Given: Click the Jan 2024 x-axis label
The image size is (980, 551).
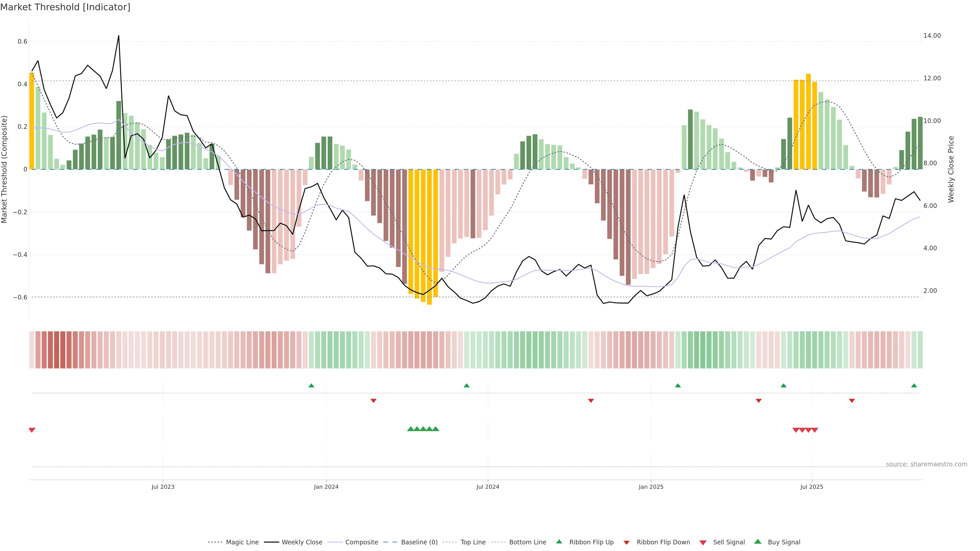Looking at the screenshot, I should tap(326, 487).
